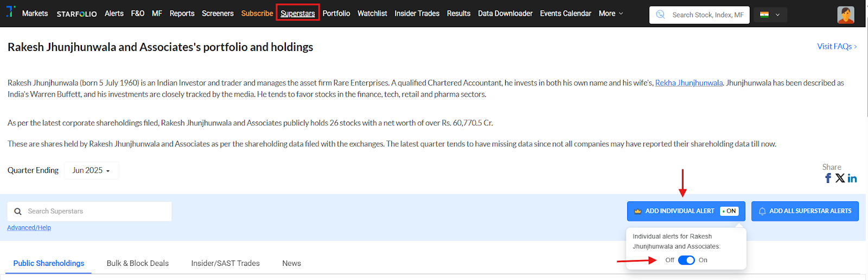Click the India flag icon

pyautogui.click(x=764, y=15)
